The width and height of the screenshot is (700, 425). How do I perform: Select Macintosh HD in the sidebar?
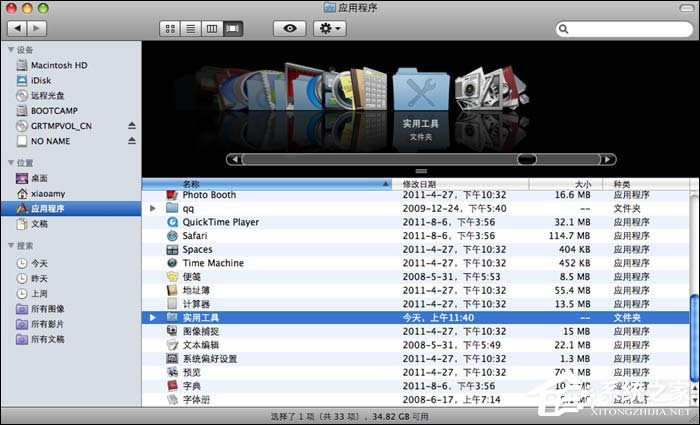[58, 65]
